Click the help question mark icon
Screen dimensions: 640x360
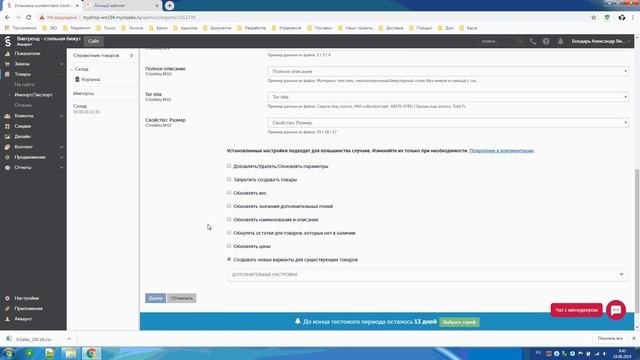546,41
